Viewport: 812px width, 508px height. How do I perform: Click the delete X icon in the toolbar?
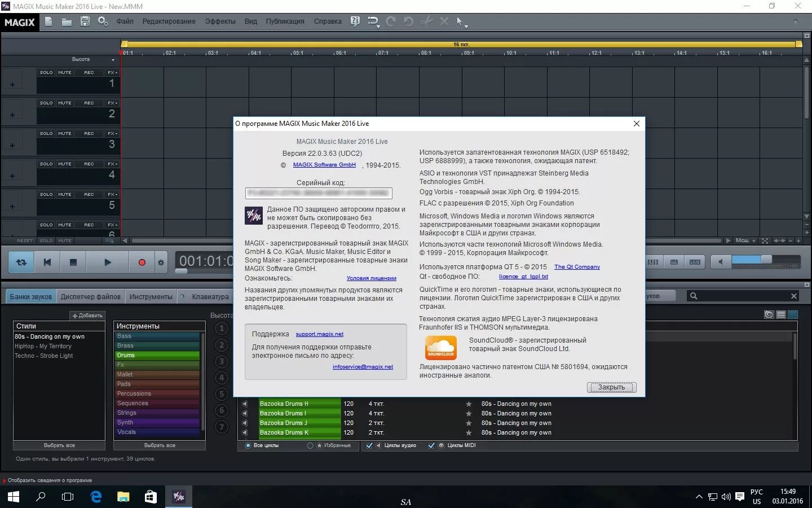tap(444, 21)
